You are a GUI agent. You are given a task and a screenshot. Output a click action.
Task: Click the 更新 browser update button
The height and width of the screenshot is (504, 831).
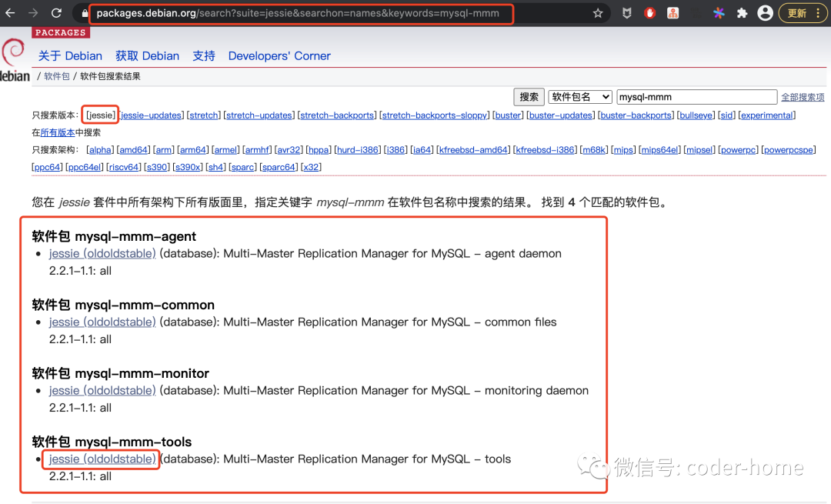(x=801, y=13)
